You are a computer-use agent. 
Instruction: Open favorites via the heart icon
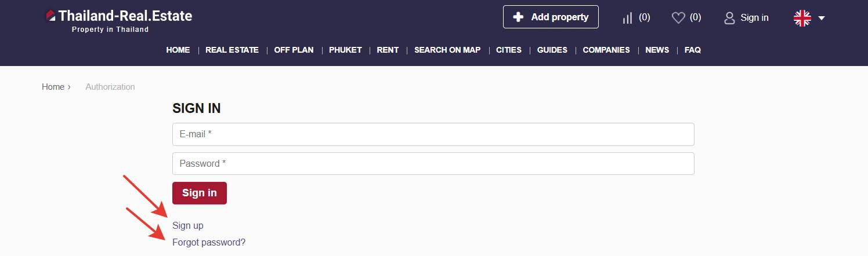(x=678, y=18)
